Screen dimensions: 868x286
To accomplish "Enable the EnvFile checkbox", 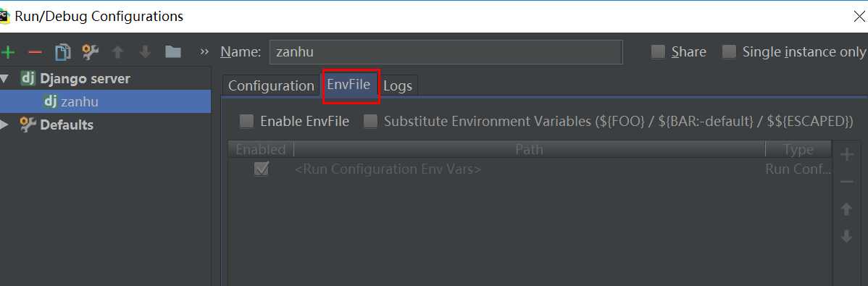I will tap(246, 121).
